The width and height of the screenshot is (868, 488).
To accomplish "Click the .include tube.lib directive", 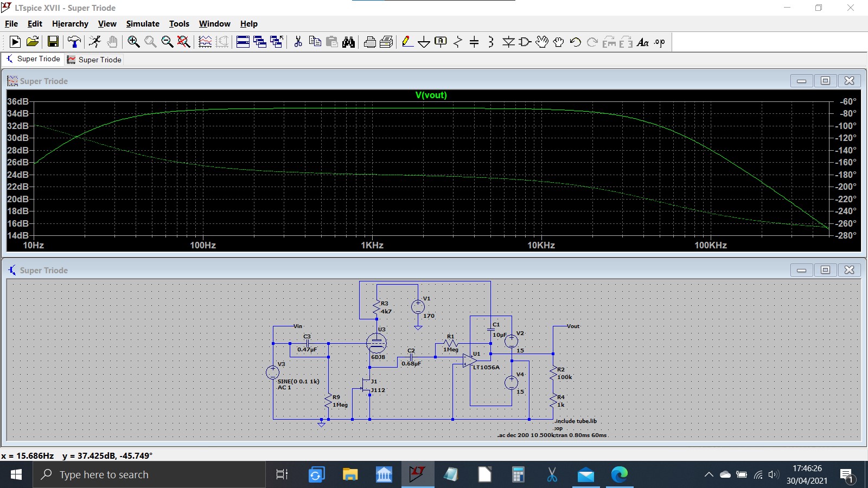I will click(576, 421).
